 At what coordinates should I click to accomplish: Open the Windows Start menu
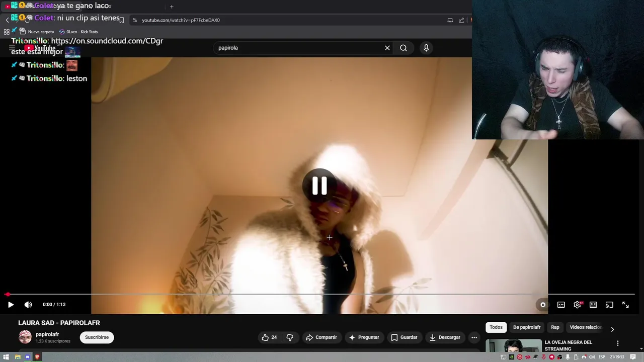click(x=6, y=357)
